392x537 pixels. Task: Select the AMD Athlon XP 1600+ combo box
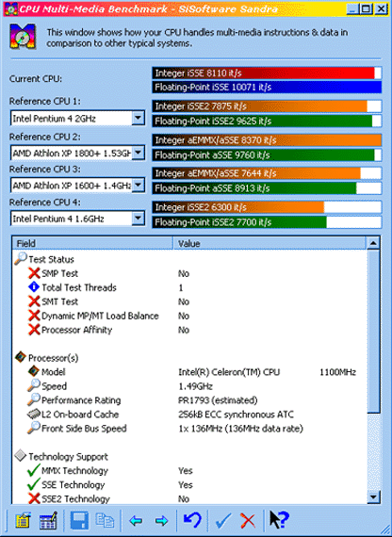click(77, 186)
